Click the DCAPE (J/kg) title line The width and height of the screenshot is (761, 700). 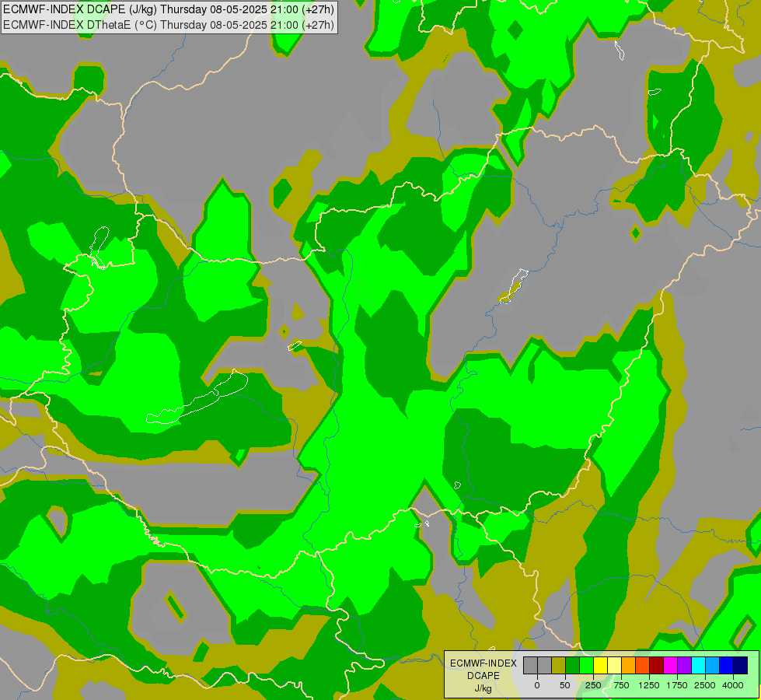(168, 9)
